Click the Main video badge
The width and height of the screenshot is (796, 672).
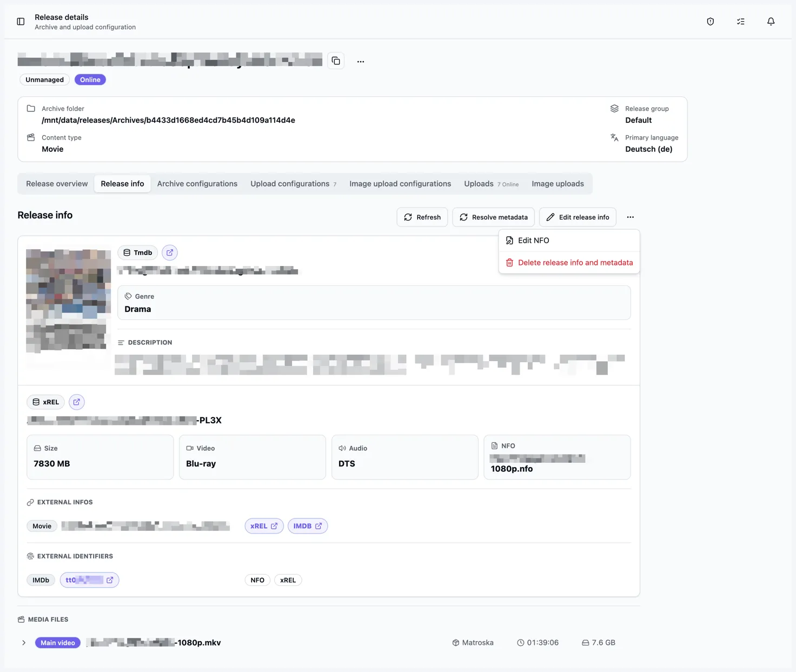tap(58, 643)
